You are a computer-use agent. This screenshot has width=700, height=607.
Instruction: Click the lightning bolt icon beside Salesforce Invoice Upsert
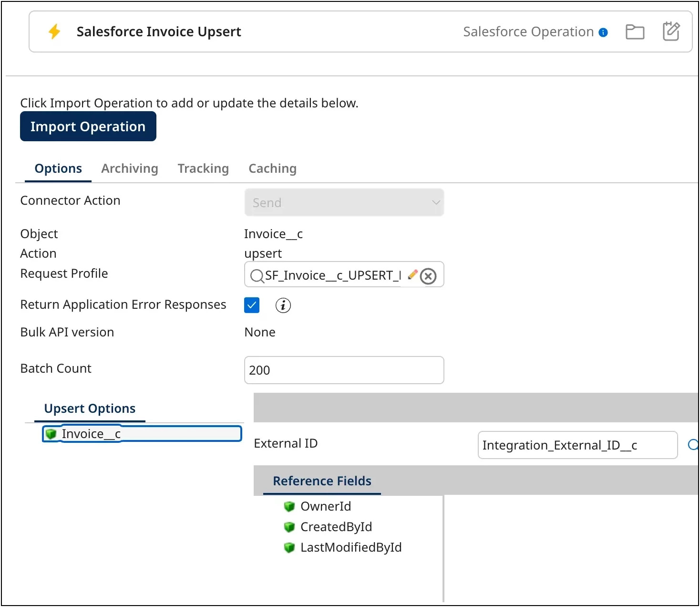tap(54, 31)
